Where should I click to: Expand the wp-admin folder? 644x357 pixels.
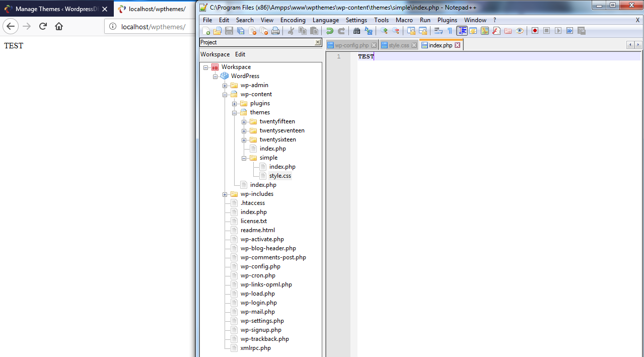(x=225, y=85)
